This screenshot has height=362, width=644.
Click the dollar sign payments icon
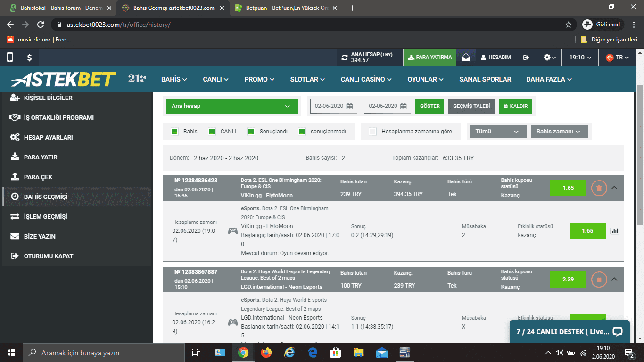click(29, 57)
